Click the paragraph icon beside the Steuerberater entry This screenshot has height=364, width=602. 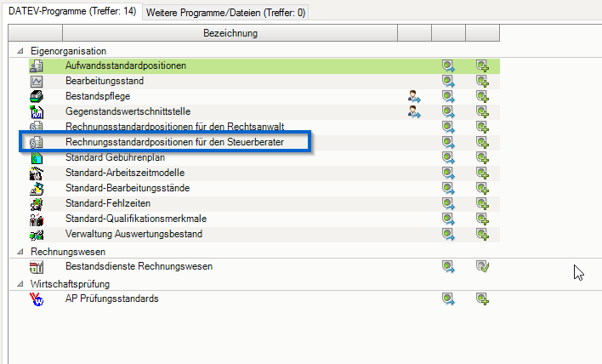(37, 142)
